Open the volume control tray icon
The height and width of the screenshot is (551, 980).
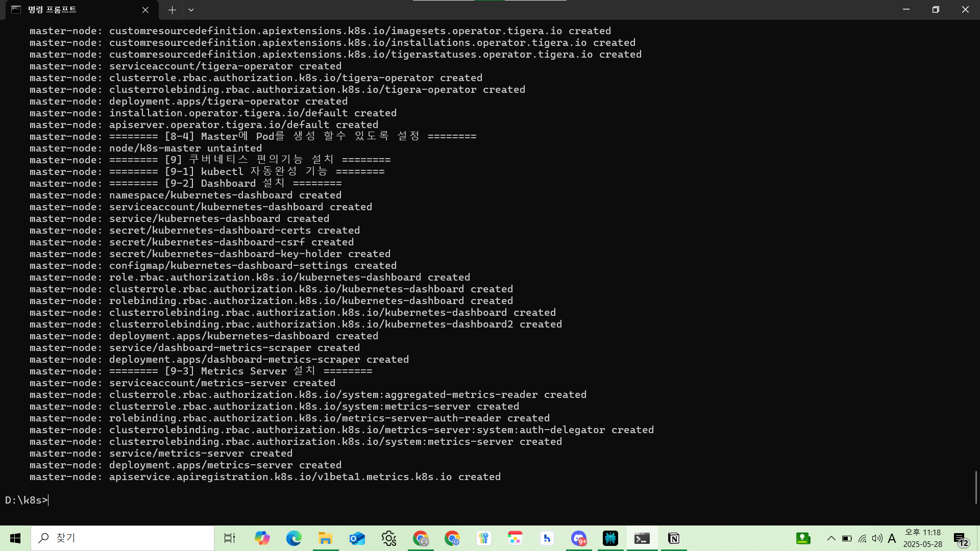click(x=877, y=538)
